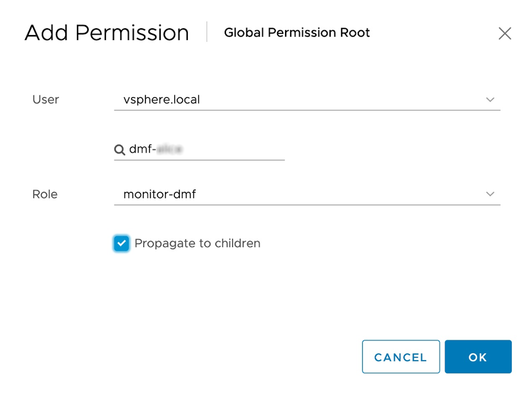Focus the user search field containing dmf-
This screenshot has width=532, height=394.
pos(199,150)
